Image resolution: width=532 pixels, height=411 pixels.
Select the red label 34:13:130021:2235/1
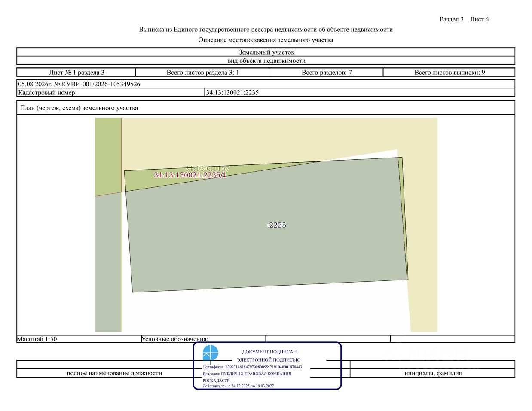click(x=190, y=175)
